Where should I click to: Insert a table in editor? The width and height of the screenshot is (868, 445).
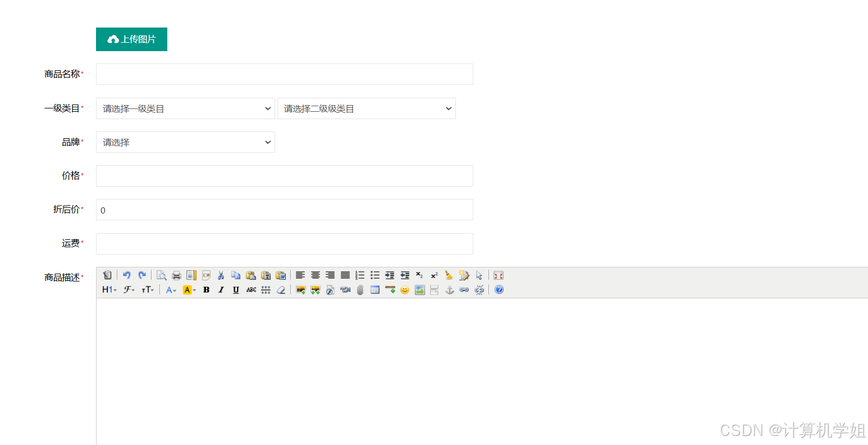coord(375,290)
